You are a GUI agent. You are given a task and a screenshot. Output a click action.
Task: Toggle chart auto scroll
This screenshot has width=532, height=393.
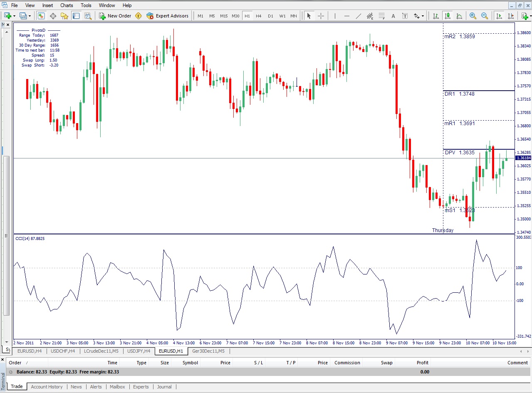click(499, 16)
